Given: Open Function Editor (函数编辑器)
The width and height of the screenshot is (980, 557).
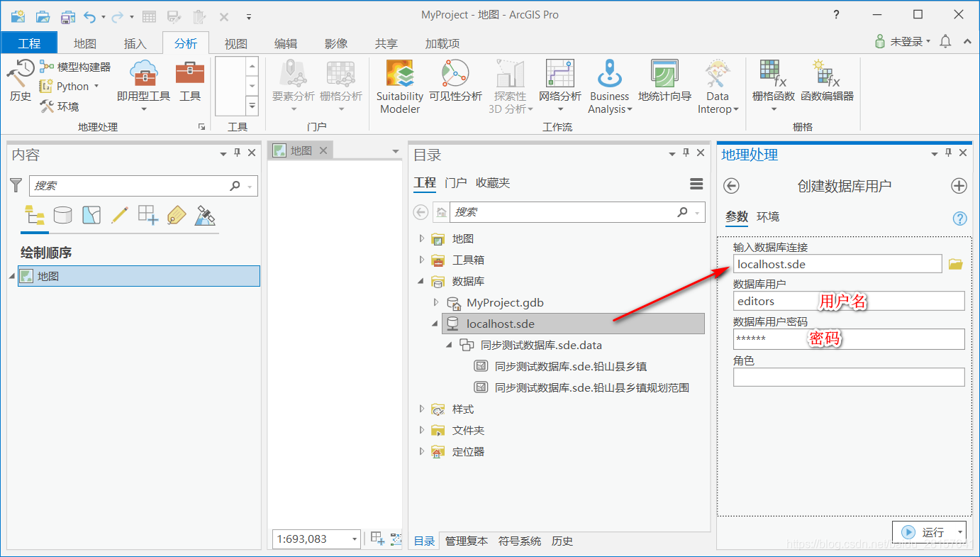Looking at the screenshot, I should coord(827,80).
